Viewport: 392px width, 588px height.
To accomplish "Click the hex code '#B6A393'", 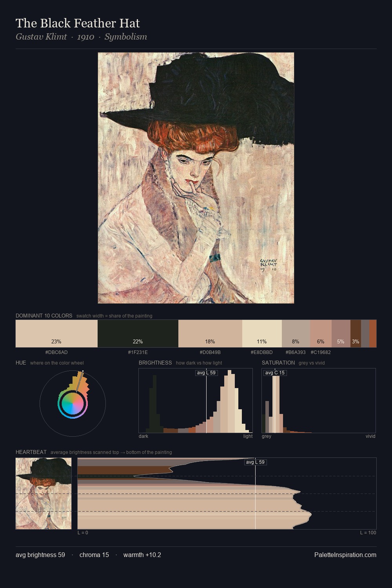I will click(x=296, y=352).
